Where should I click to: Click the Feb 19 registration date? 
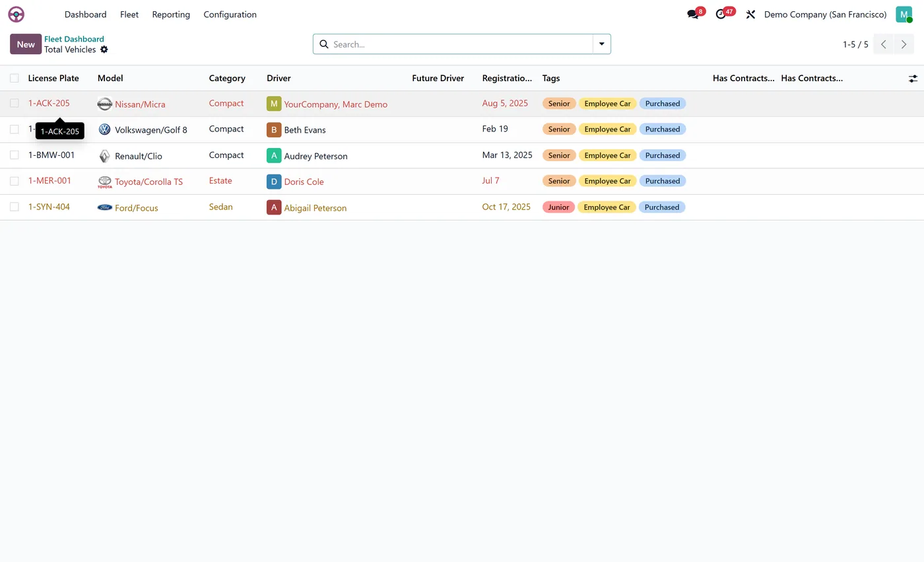495,129
